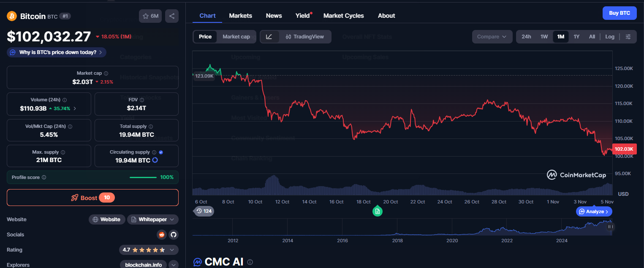Select the 1Y timeframe

pyautogui.click(x=576, y=37)
